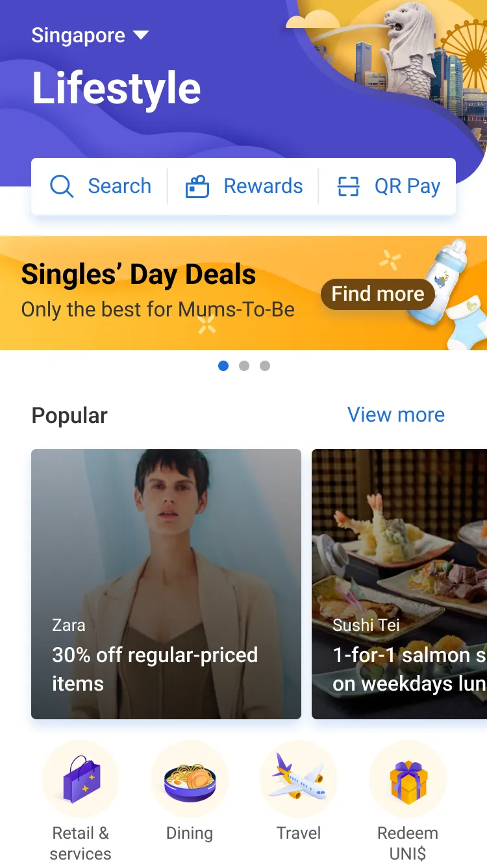This screenshot has width=487, height=868.
Task: Open the View more link
Action: (396, 415)
